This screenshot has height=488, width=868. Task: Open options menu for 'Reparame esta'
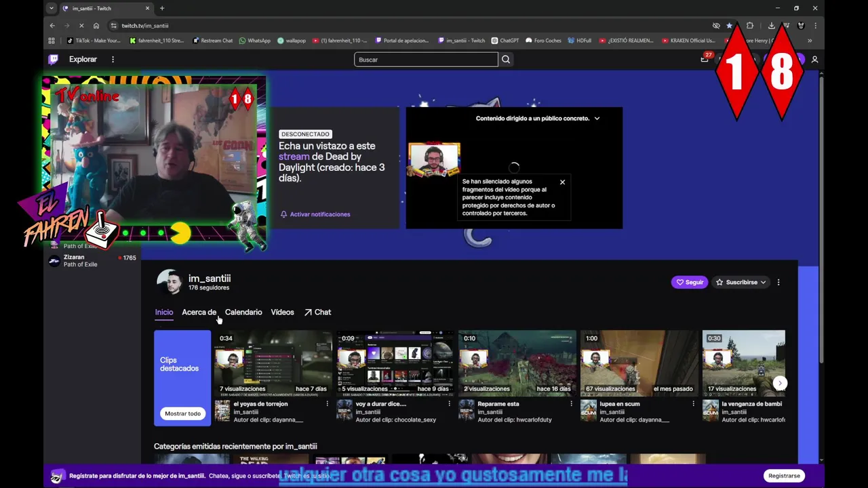571,404
